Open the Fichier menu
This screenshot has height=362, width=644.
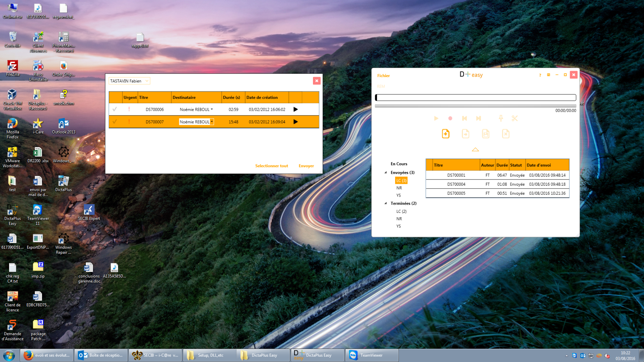[383, 76]
